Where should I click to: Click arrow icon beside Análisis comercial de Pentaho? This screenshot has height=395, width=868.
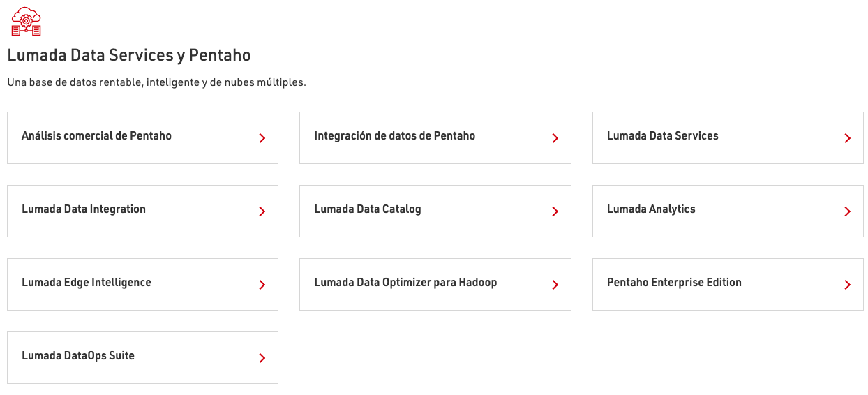tap(262, 138)
